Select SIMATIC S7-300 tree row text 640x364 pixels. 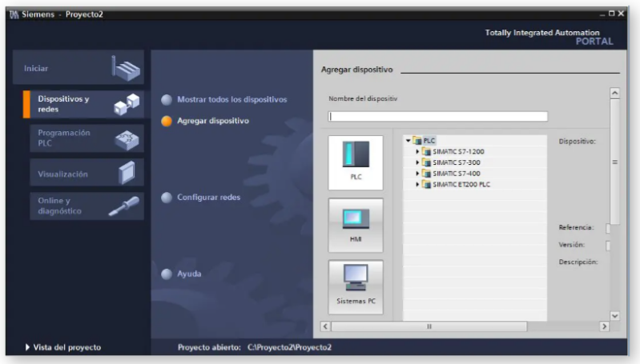(457, 162)
